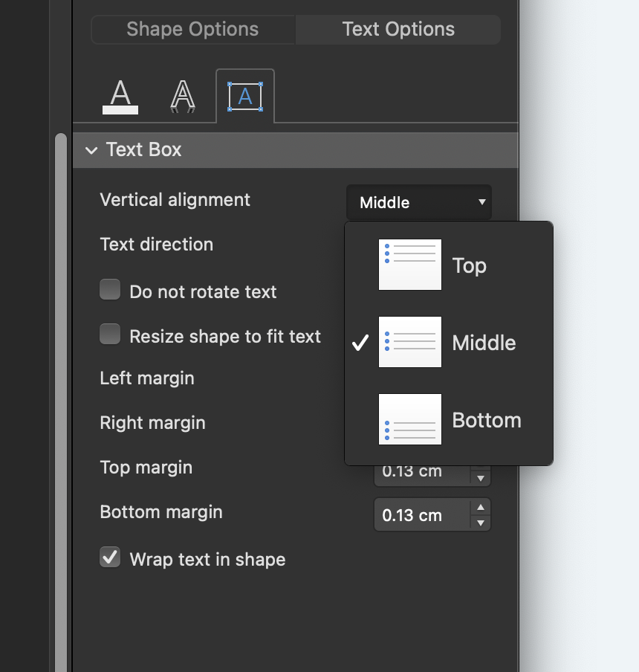Enable the Do not rotate text checkbox
Viewport: 639px width, 672px height.
pos(110,290)
